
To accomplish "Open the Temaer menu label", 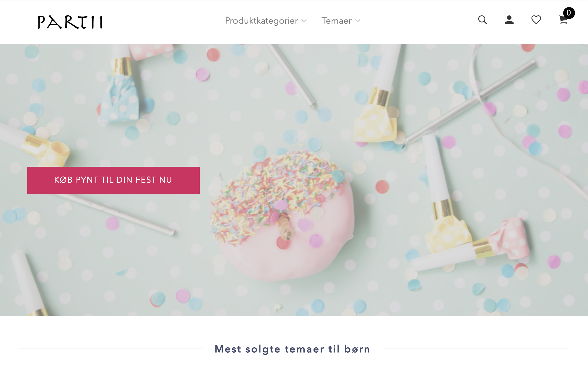I will 337,21.
